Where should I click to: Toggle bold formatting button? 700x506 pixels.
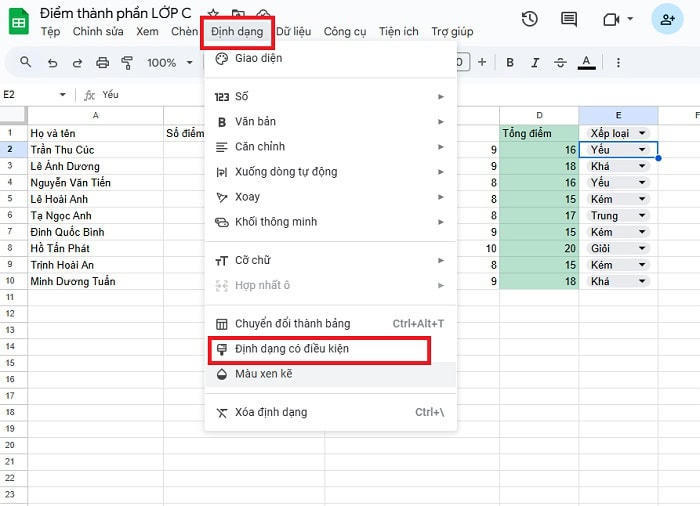[x=510, y=63]
